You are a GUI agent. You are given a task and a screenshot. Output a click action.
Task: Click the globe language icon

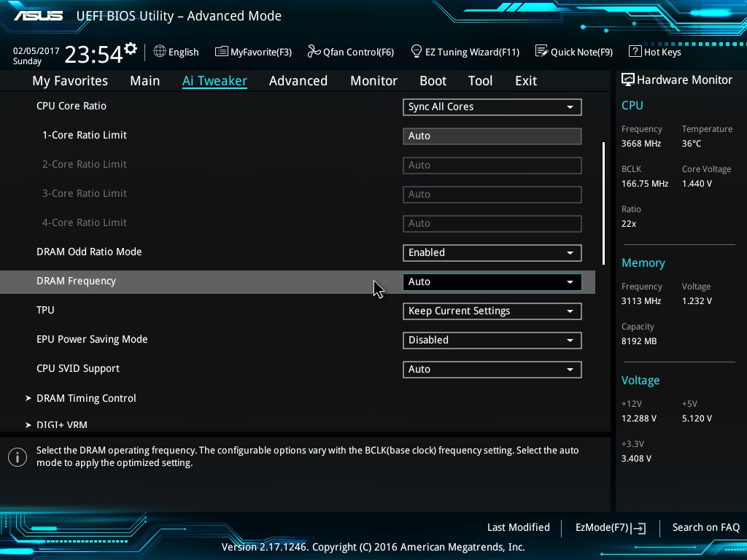pyautogui.click(x=160, y=51)
